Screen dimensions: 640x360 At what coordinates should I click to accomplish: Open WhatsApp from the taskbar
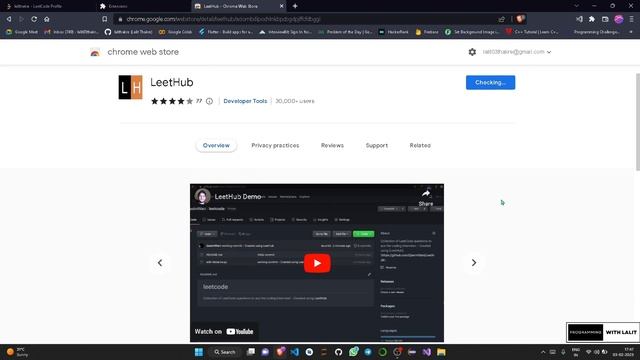tap(353, 352)
